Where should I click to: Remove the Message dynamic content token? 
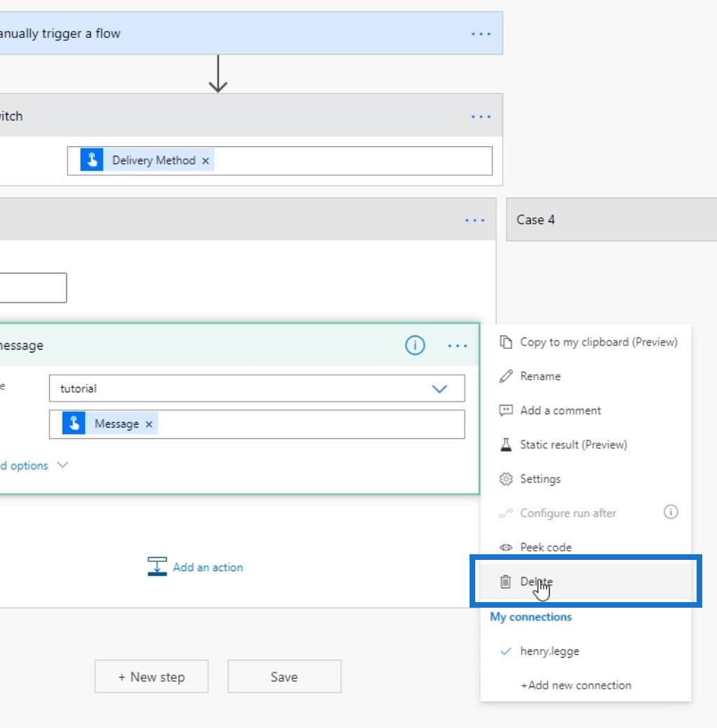pos(149,424)
